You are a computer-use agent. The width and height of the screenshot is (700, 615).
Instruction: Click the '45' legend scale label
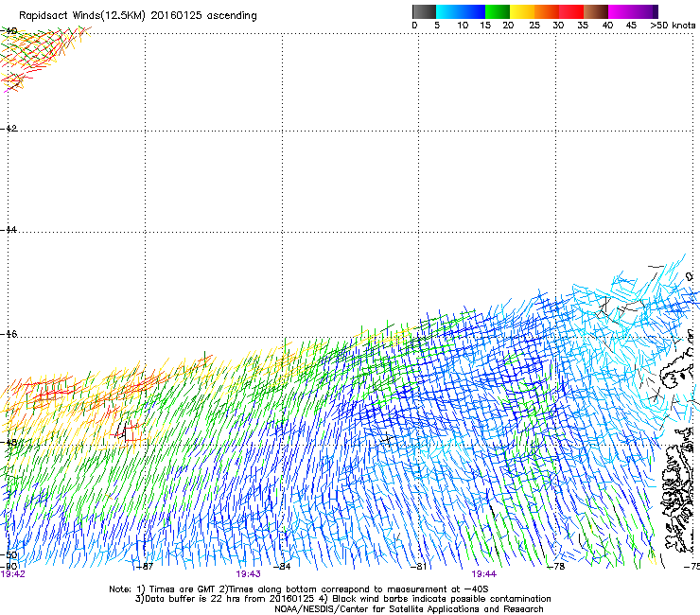click(631, 26)
